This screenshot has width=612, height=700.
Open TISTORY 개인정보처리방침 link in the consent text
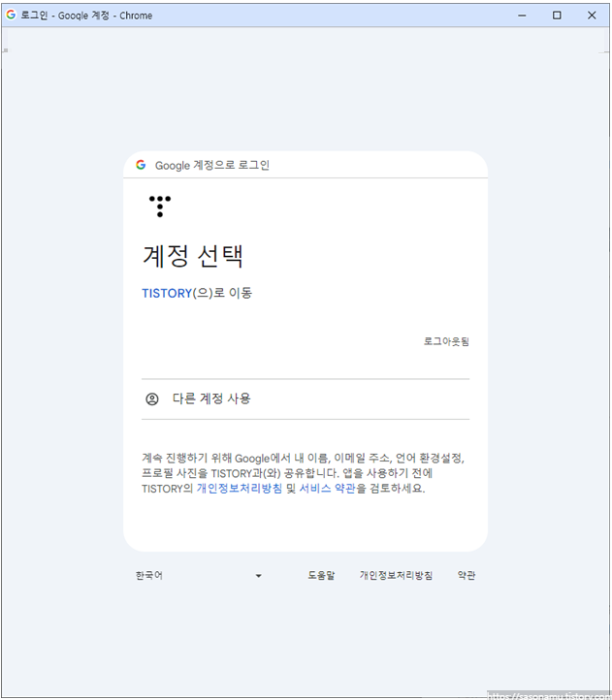[240, 489]
